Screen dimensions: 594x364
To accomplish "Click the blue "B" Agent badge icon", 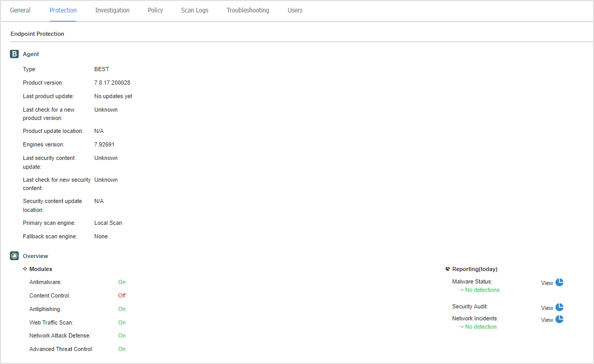I will tap(14, 52).
